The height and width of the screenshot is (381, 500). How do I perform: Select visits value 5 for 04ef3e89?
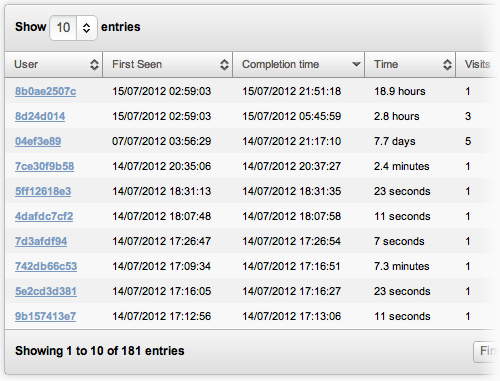click(468, 141)
